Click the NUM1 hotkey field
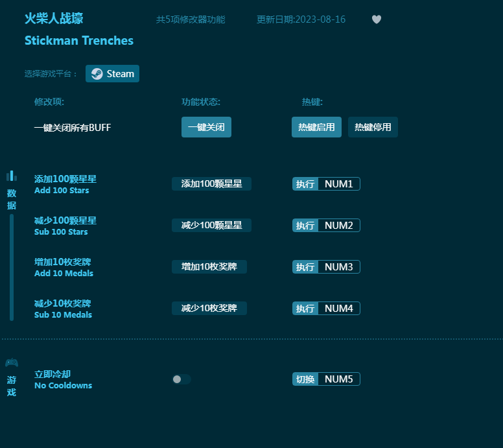Viewport: 503px width, 448px height. coord(338,184)
